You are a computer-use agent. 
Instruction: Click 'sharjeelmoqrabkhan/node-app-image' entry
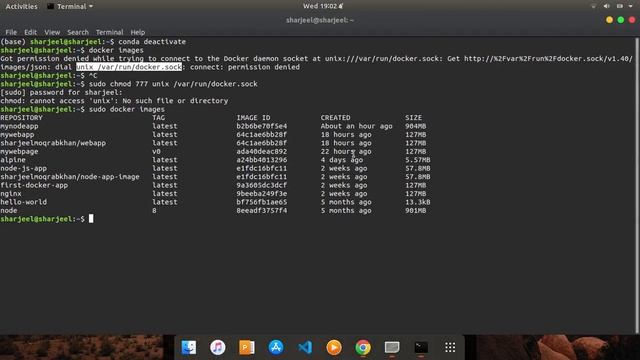(70, 177)
